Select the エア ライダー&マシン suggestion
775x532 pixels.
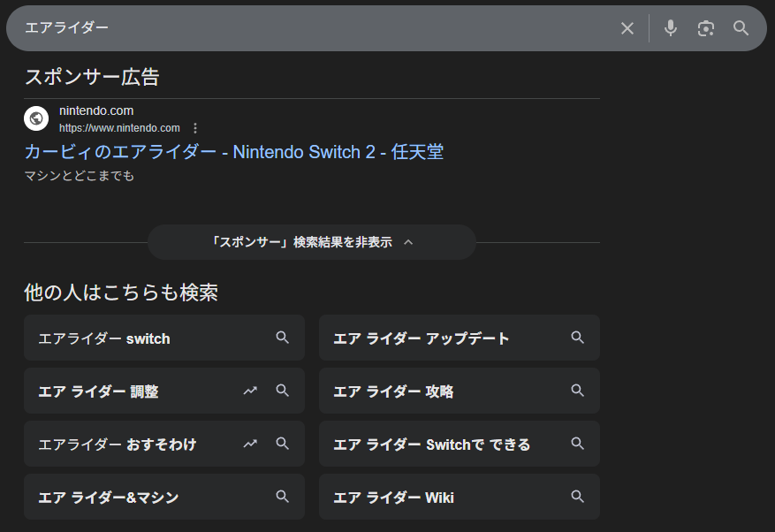pyautogui.click(x=109, y=498)
